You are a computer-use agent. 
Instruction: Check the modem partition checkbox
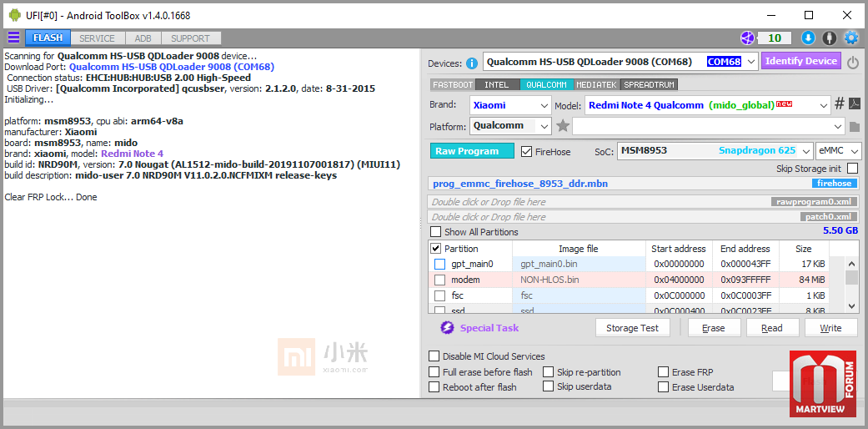pyautogui.click(x=439, y=280)
